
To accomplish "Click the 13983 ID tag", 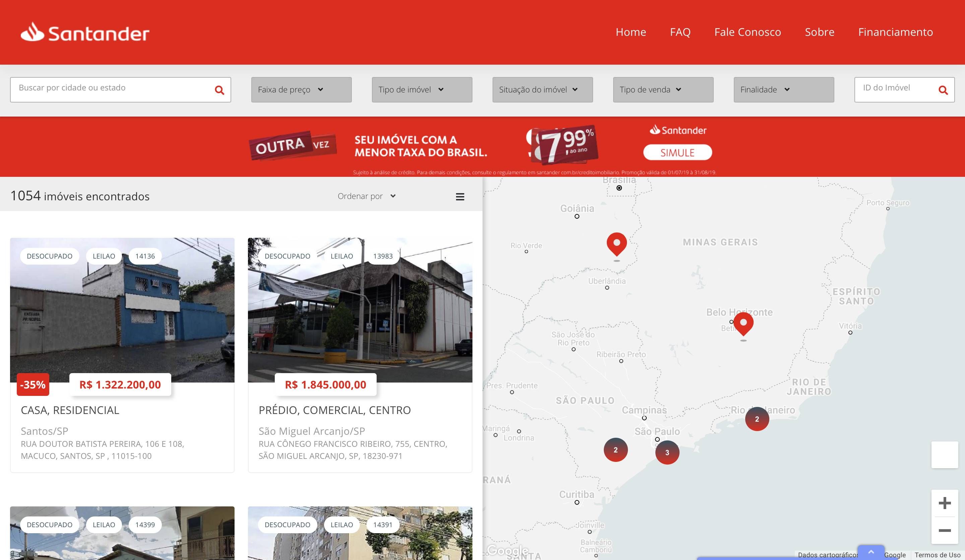I will click(383, 256).
